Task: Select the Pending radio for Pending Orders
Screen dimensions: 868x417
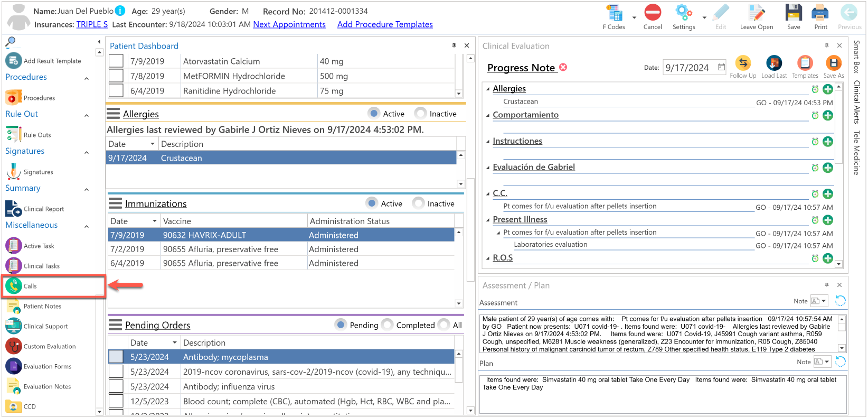Action: coord(341,325)
